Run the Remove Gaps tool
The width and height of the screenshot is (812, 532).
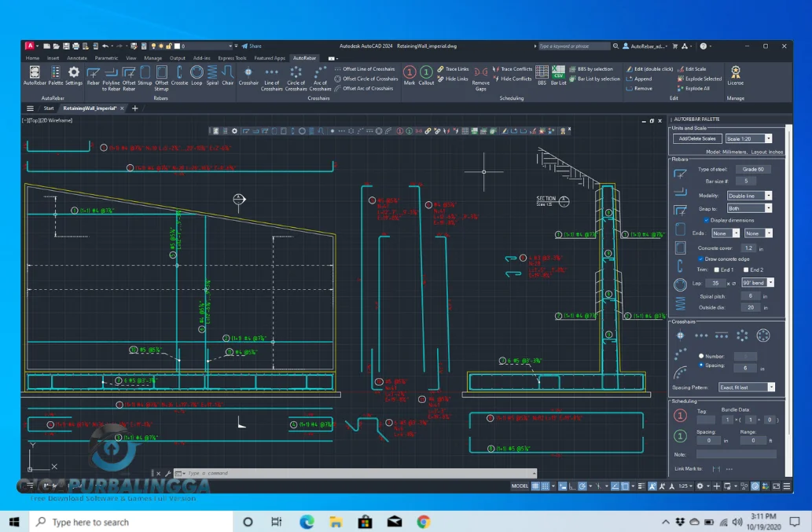(x=480, y=79)
